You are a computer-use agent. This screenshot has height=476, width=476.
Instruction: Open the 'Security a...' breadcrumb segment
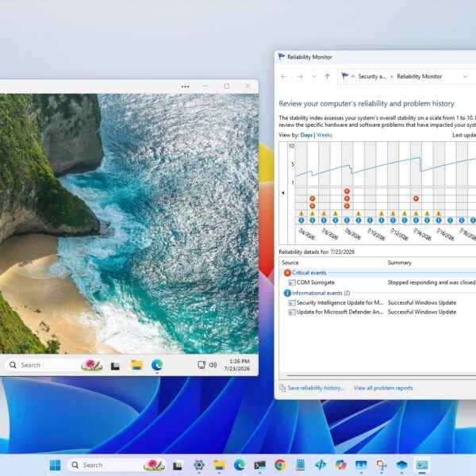click(x=372, y=76)
